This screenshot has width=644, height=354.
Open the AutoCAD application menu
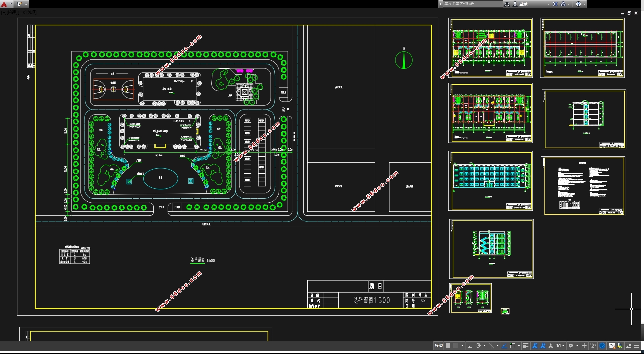pyautogui.click(x=4, y=4)
